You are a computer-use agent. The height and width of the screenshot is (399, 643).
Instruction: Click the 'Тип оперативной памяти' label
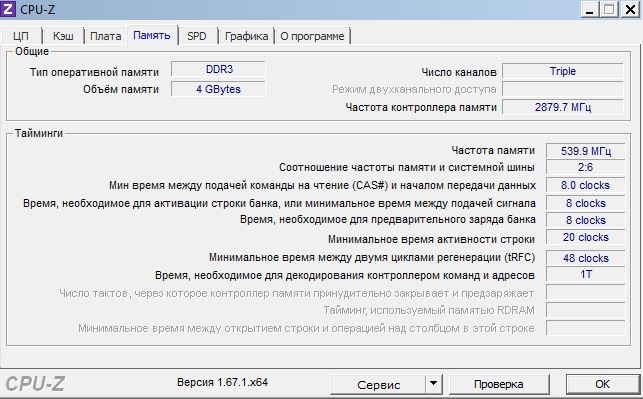(94, 72)
